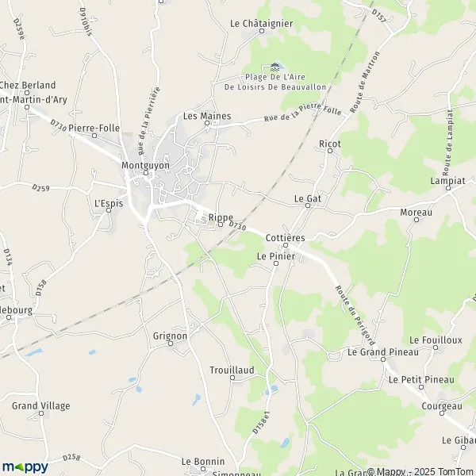Select the Rippe place marker

[221, 225]
